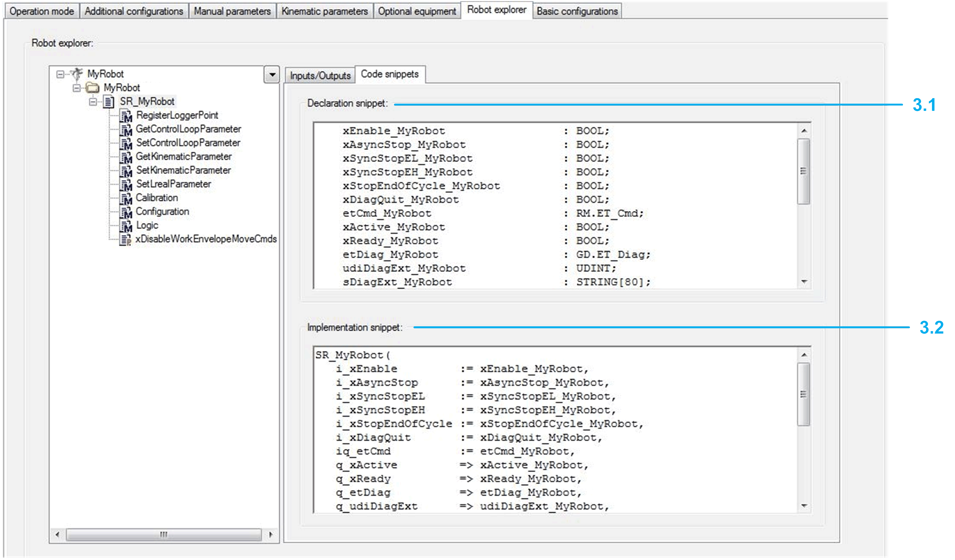Image resolution: width=955 pixels, height=560 pixels.
Task: Click the Calibration method icon
Action: click(126, 198)
